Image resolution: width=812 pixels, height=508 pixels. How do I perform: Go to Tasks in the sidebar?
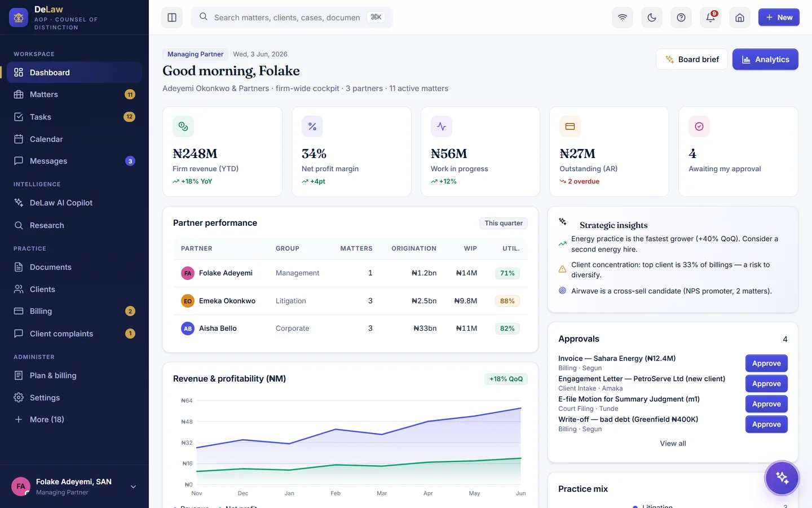pyautogui.click(x=74, y=117)
